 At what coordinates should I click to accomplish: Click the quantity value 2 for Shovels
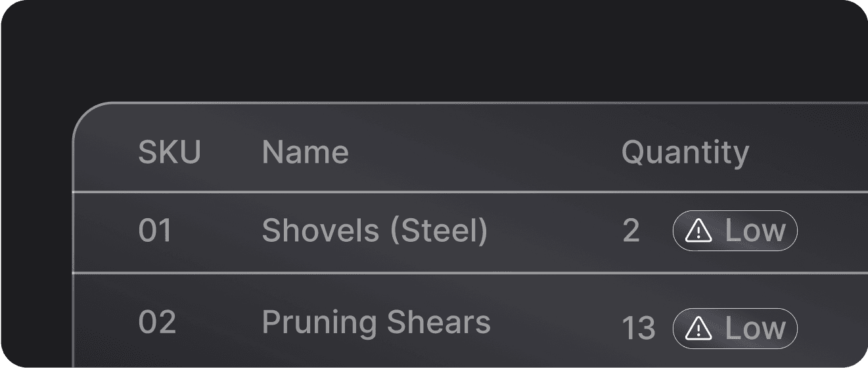point(631,231)
